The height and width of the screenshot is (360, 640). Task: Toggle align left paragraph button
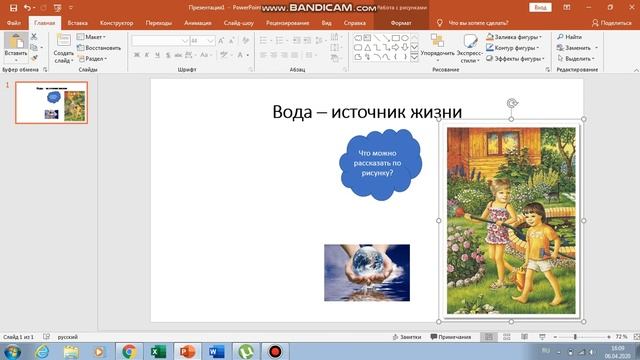[263, 55]
